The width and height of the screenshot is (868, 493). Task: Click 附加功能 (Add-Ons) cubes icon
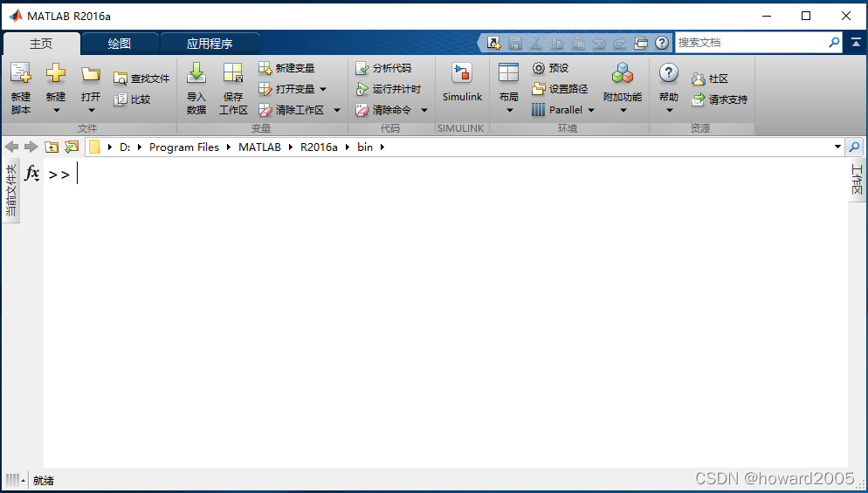[623, 72]
